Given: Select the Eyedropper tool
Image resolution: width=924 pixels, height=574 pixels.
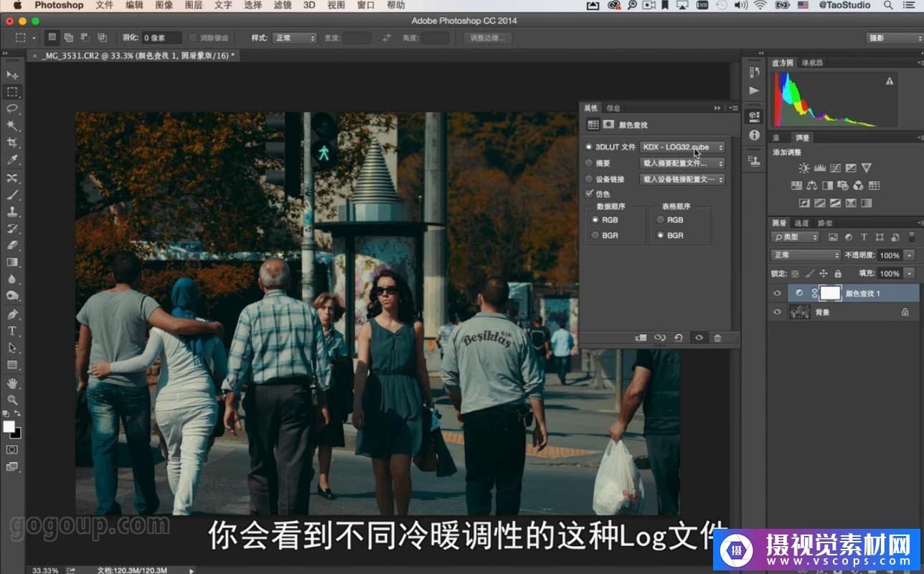Looking at the screenshot, I should [12, 161].
